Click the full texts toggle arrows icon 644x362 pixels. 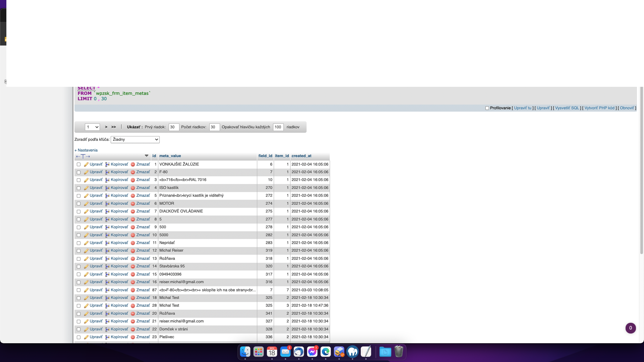click(83, 157)
